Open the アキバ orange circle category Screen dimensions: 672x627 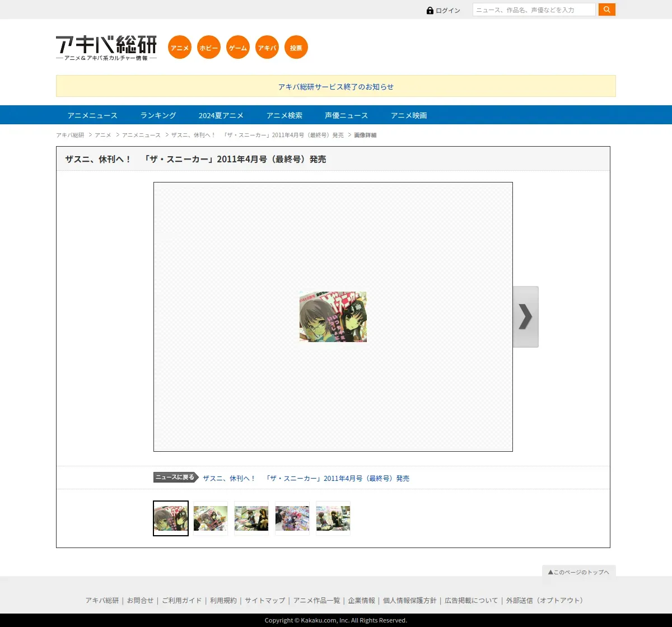point(267,48)
